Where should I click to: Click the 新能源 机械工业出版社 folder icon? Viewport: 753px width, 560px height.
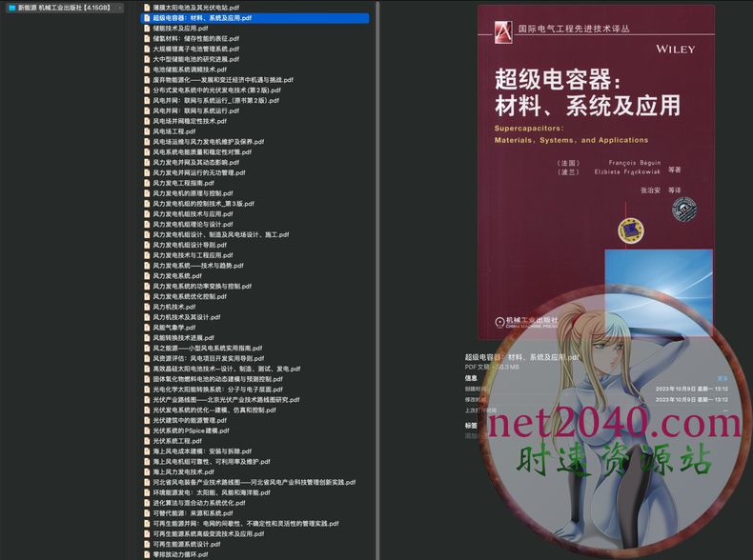pos(10,8)
